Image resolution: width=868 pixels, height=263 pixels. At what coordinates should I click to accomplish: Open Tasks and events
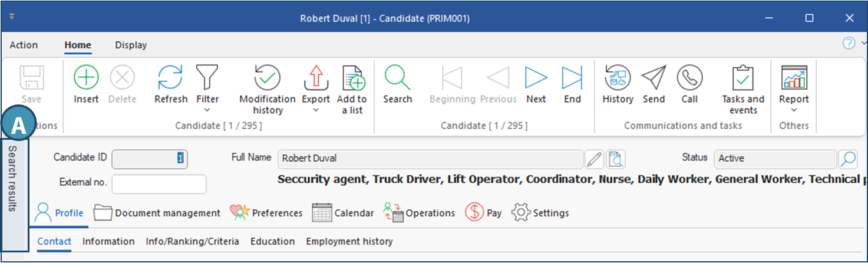click(x=742, y=77)
